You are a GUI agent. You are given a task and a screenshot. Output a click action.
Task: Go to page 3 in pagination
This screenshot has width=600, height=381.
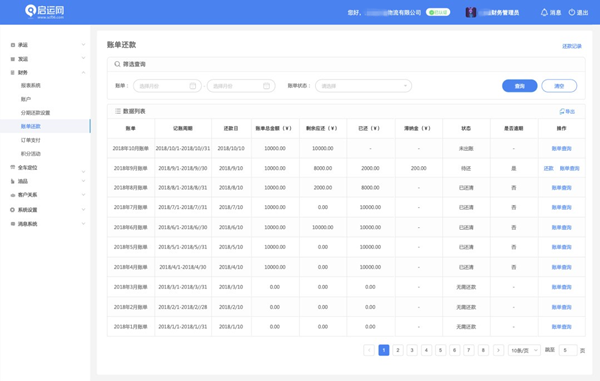click(x=412, y=350)
